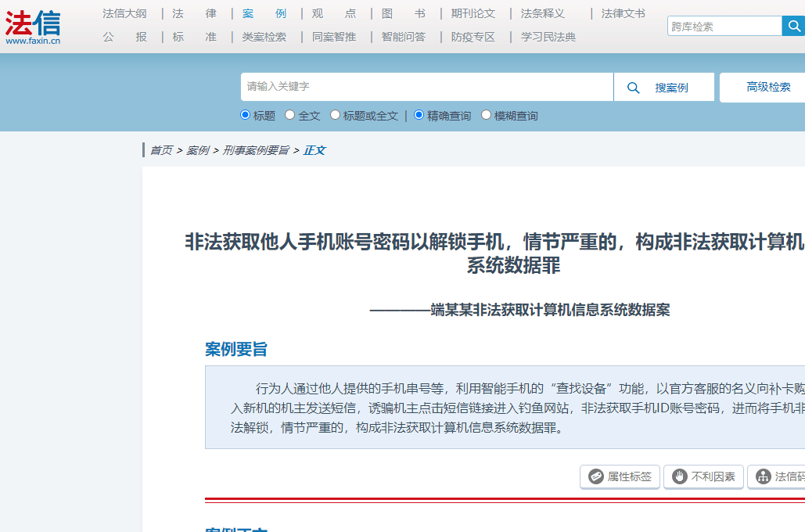Open the 期刊论文 section
The height and width of the screenshot is (532, 805).
(x=472, y=13)
